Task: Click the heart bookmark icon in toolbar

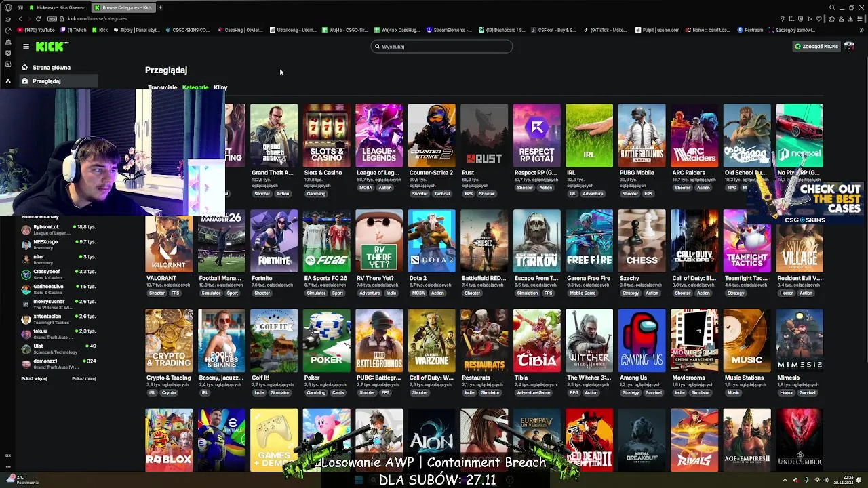Action: pos(820,18)
